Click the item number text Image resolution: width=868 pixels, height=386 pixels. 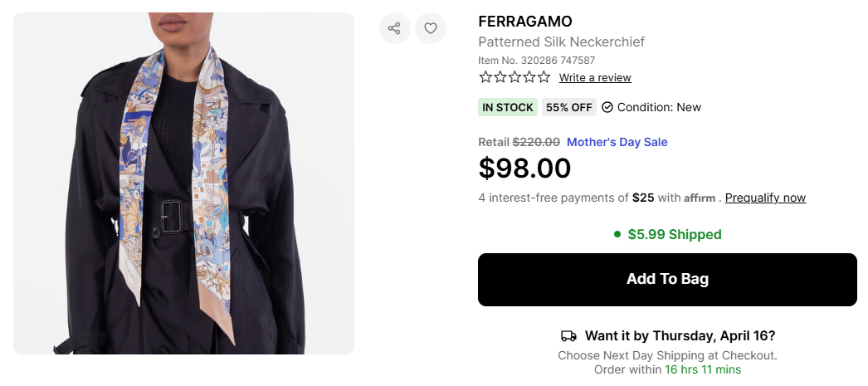536,60
